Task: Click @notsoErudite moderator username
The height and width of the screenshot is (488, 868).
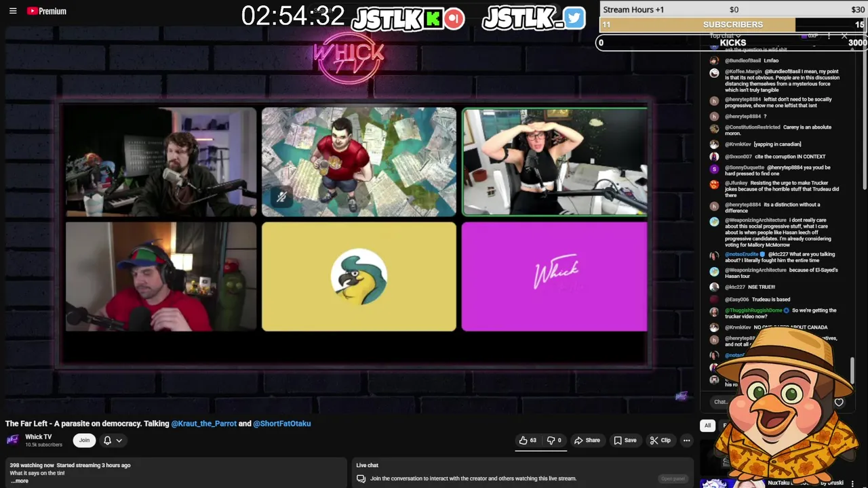Action: click(x=741, y=254)
